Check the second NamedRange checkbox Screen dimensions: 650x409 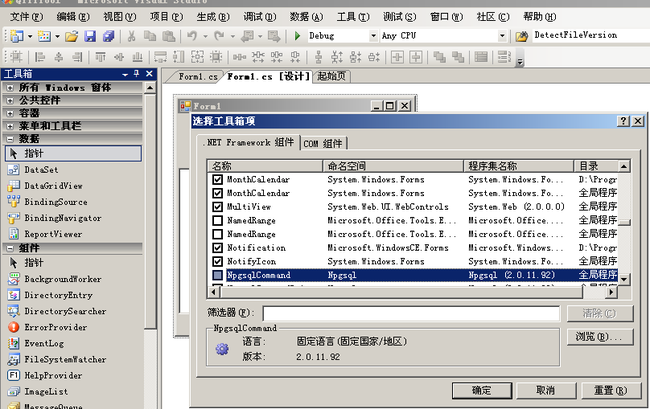point(217,234)
